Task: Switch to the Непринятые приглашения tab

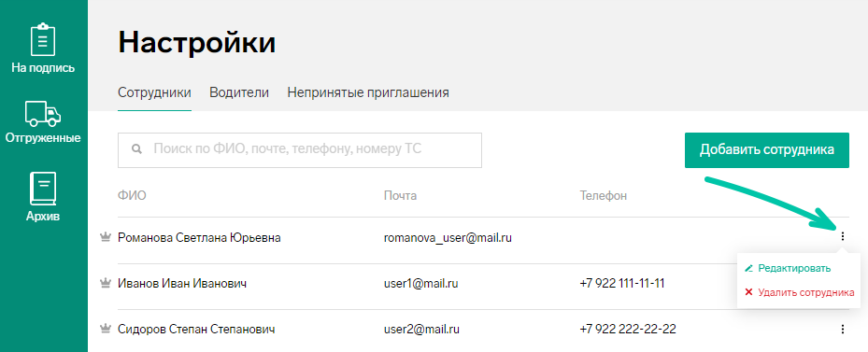Action: 368,92
